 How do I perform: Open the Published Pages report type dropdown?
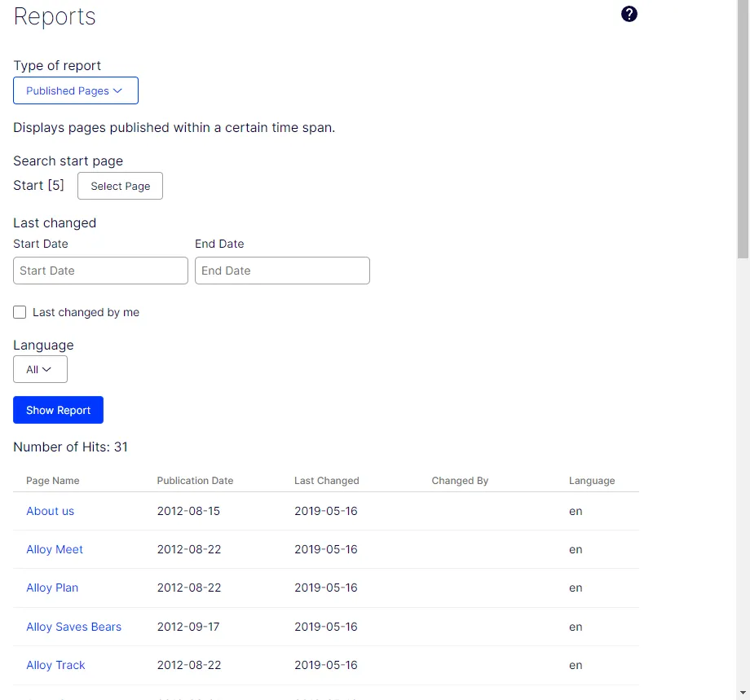(x=76, y=90)
